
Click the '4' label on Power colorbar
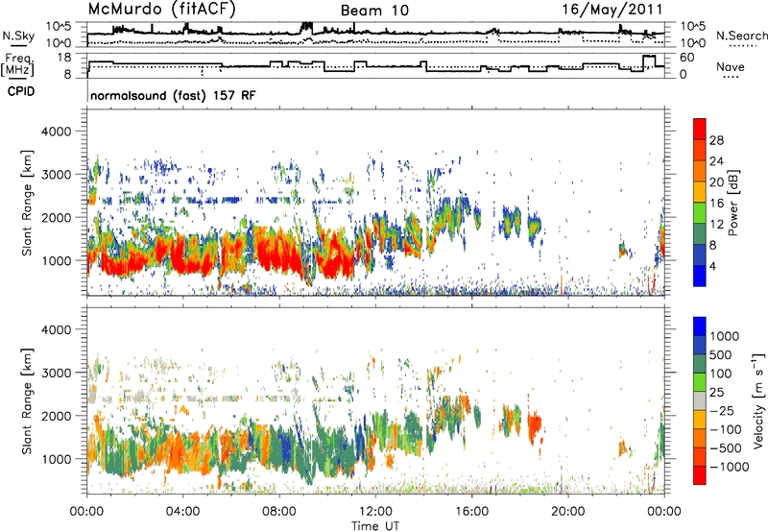pyautogui.click(x=712, y=267)
